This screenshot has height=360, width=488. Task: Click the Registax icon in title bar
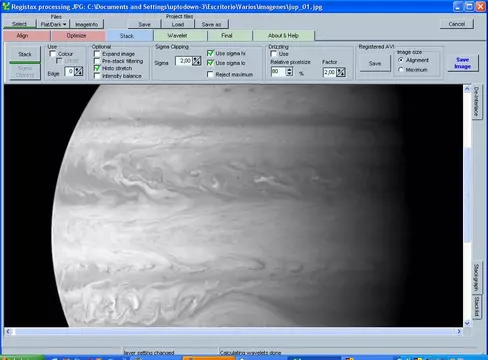coord(6,6)
